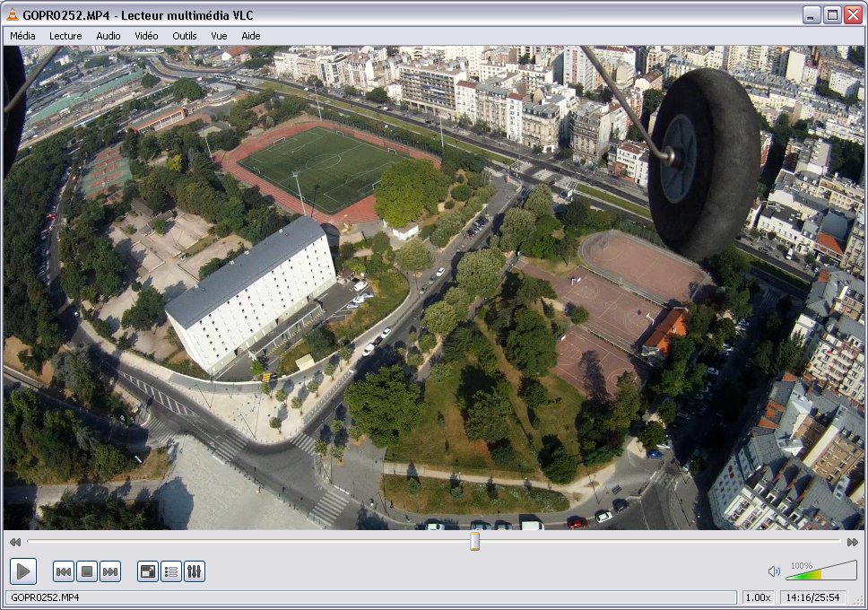
Task: Stop the video with the Stop button
Action: click(x=87, y=571)
